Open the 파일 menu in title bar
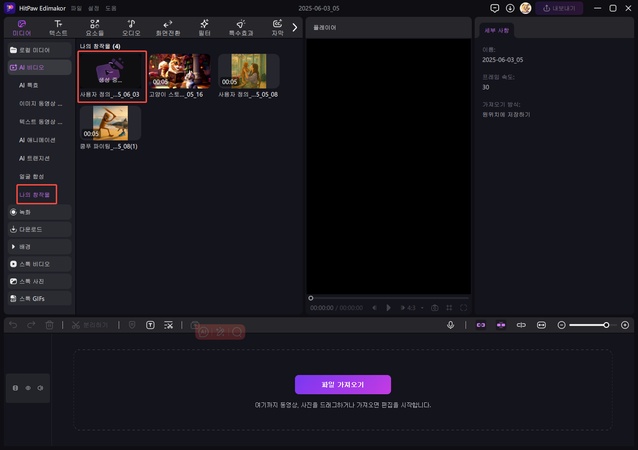 point(76,8)
